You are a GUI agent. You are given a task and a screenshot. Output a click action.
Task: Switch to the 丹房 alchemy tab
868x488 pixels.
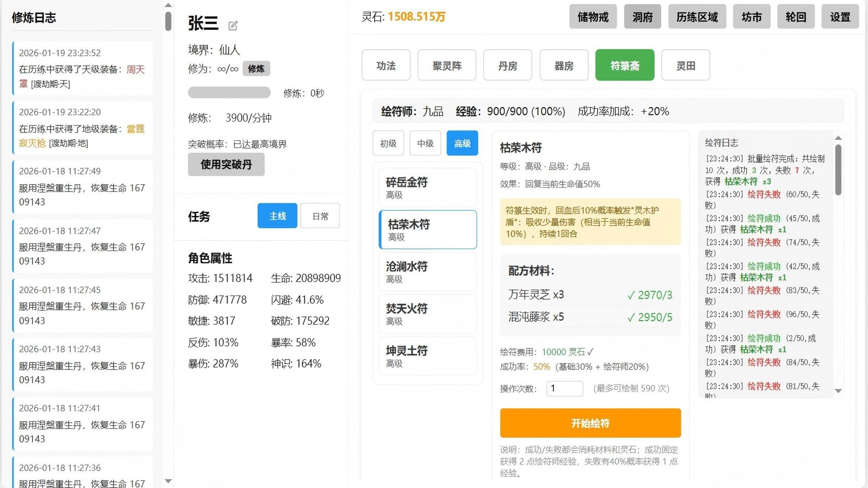pyautogui.click(x=507, y=65)
